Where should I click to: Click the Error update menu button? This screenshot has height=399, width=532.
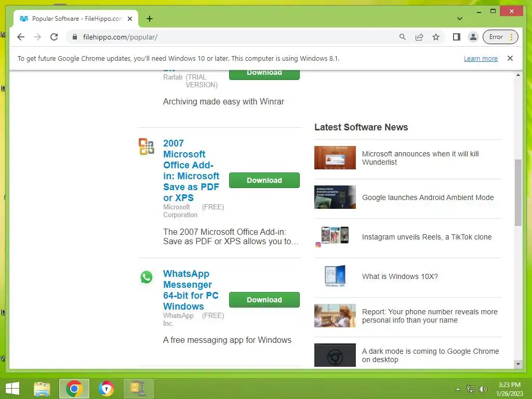point(500,37)
